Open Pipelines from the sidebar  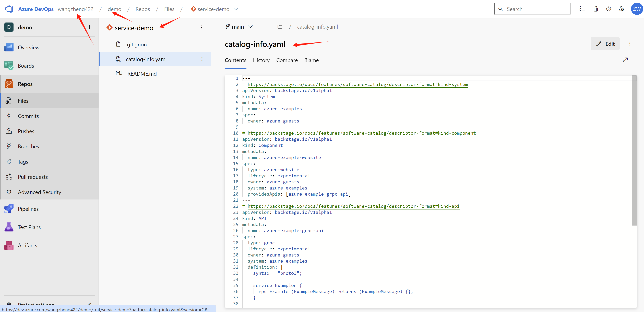click(28, 209)
